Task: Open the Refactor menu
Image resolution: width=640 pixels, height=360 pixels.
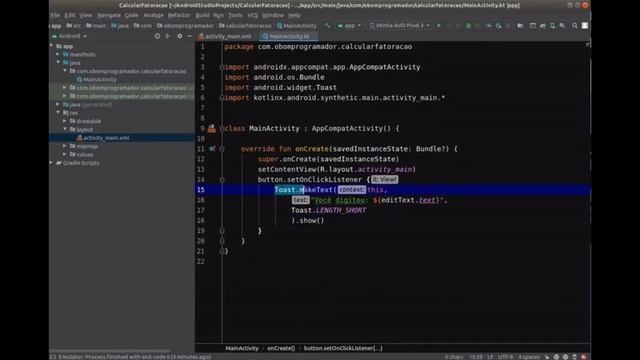Action: [x=179, y=15]
